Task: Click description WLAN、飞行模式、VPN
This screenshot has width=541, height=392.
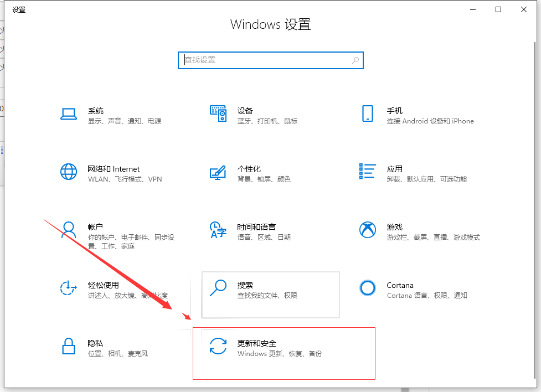Action: 125,179
